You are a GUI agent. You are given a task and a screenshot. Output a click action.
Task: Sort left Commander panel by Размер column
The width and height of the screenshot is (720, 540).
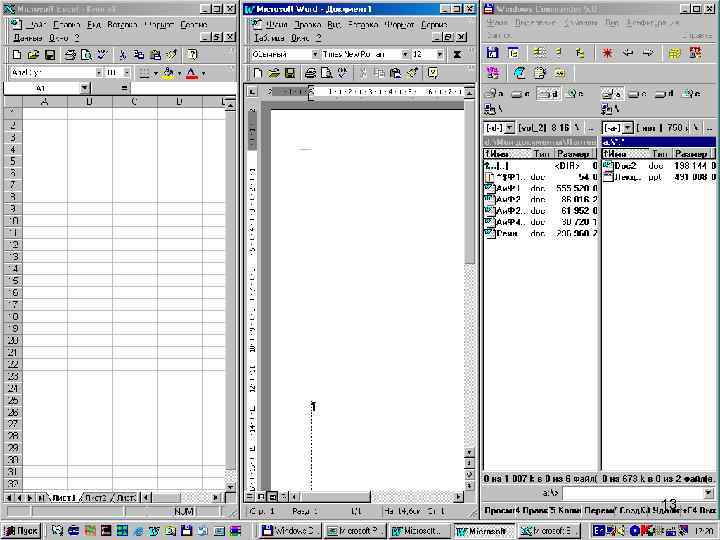575,154
